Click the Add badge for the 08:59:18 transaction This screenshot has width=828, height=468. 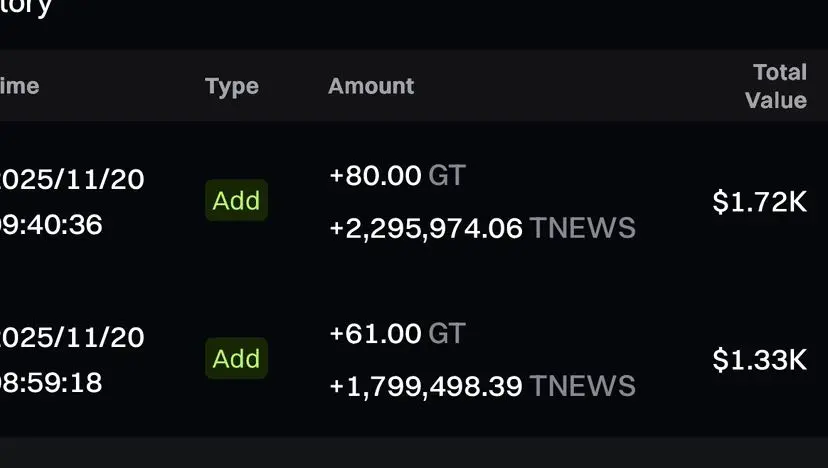236,359
